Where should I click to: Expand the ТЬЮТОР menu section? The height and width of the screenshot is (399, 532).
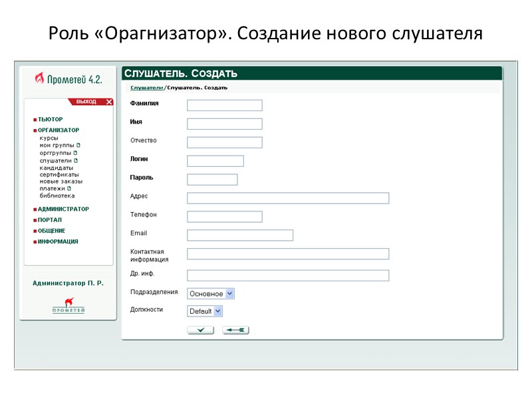click(x=51, y=120)
